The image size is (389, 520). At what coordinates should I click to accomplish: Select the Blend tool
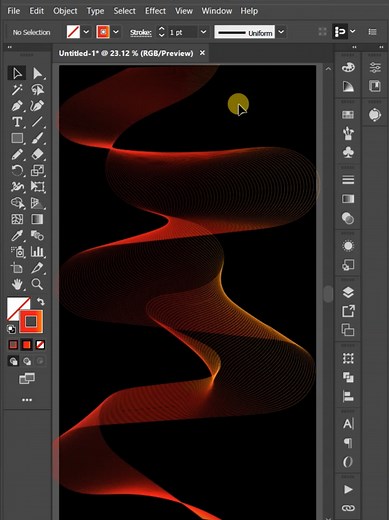[x=37, y=236]
